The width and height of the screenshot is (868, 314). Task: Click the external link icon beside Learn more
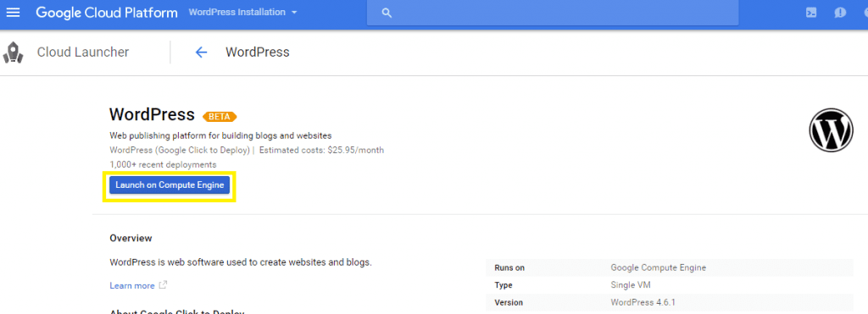point(163,285)
